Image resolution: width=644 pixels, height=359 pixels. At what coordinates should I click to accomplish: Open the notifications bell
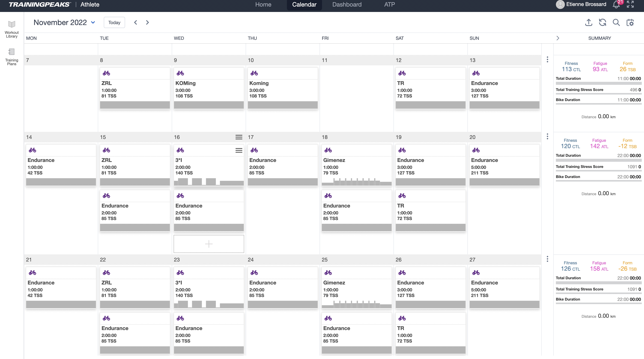616,4
